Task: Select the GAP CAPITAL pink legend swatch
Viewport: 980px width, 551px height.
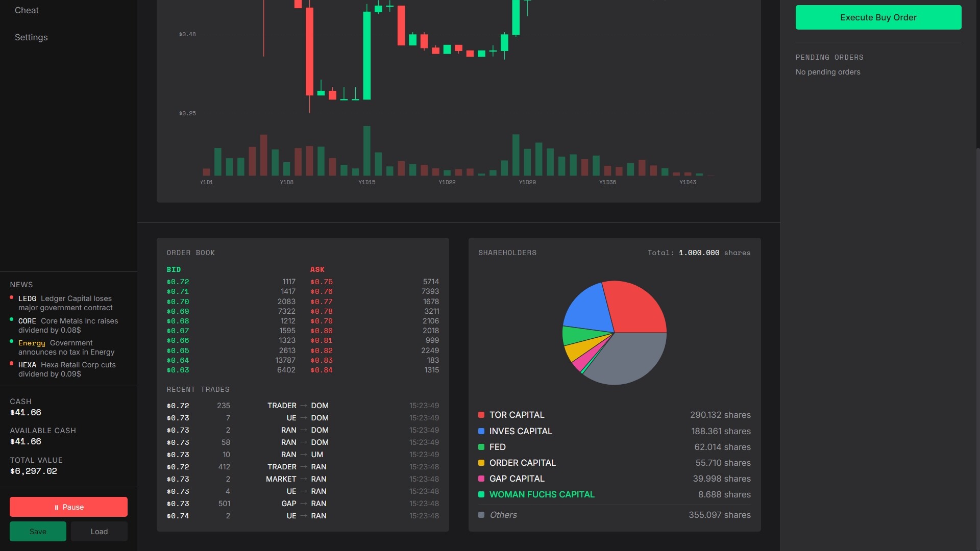Action: (x=481, y=479)
